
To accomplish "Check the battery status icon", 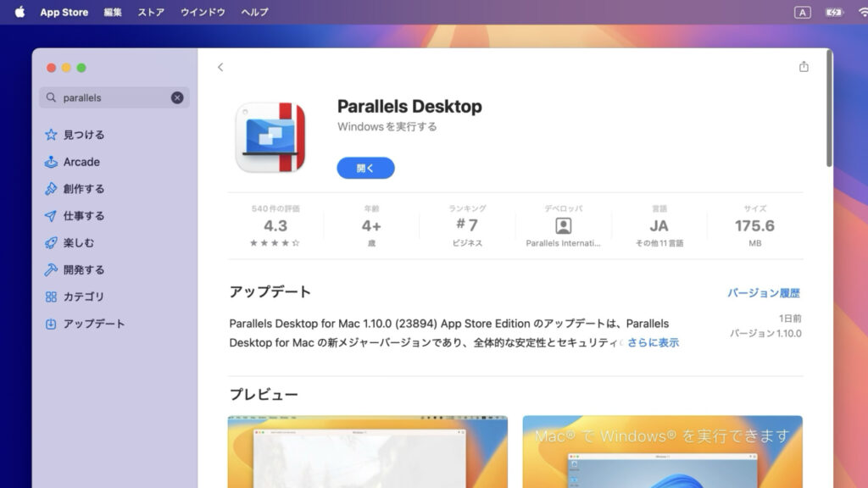I will point(834,12).
